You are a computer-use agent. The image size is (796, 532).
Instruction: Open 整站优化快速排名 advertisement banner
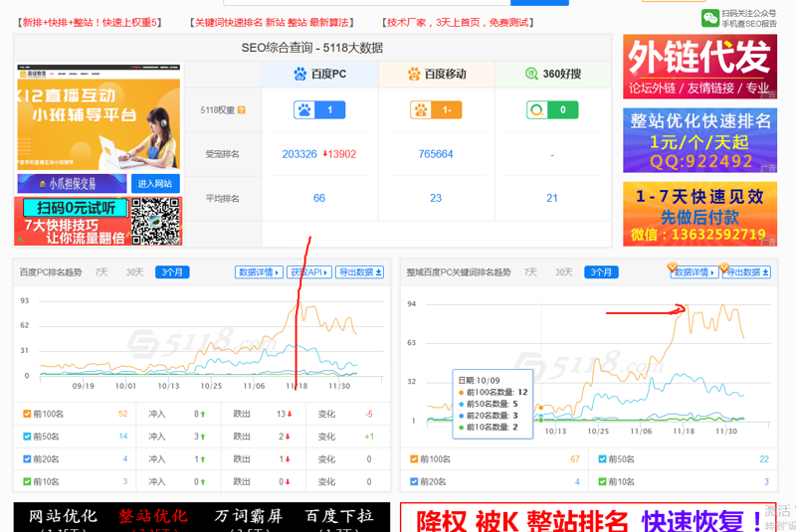point(700,140)
